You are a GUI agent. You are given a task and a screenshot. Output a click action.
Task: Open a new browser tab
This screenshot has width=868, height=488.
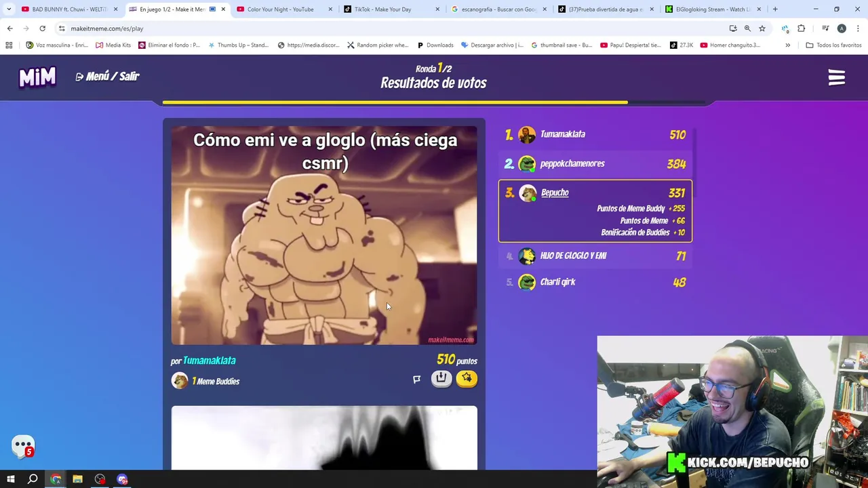pyautogui.click(x=775, y=9)
